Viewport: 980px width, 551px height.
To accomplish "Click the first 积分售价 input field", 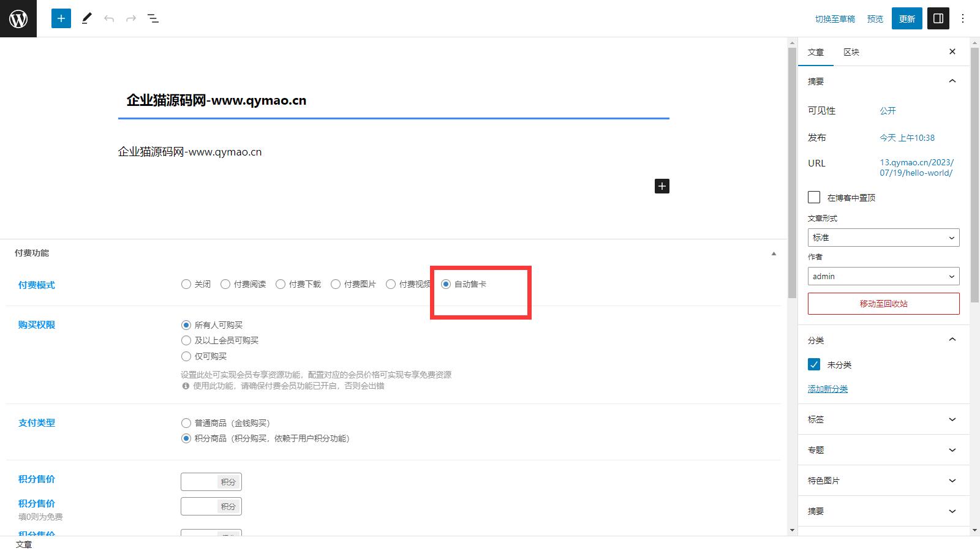I will coord(200,482).
